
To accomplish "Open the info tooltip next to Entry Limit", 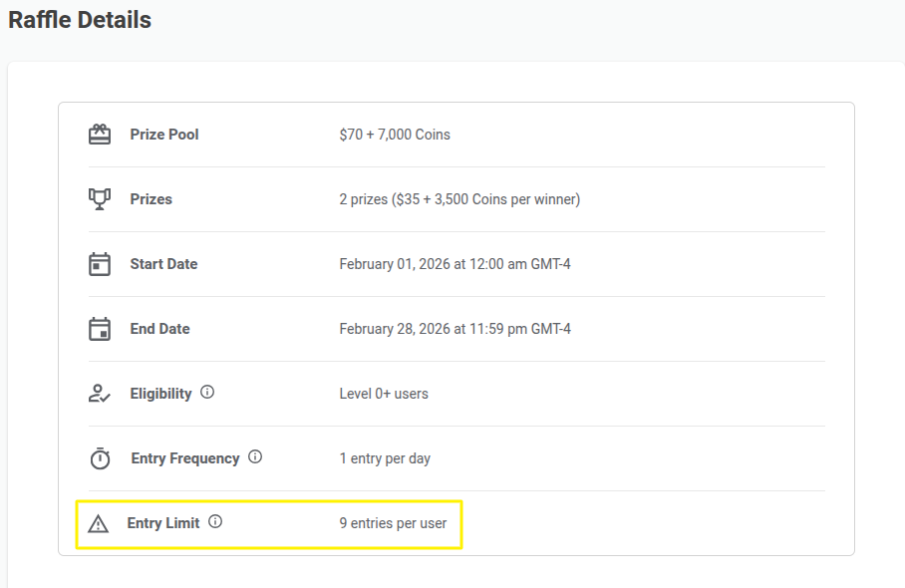I will (217, 521).
